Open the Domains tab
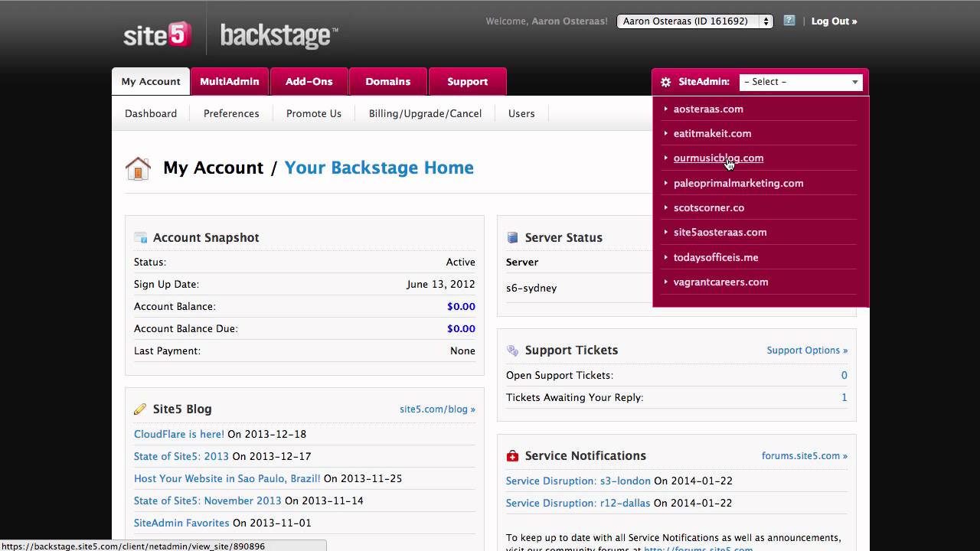 pyautogui.click(x=388, y=81)
